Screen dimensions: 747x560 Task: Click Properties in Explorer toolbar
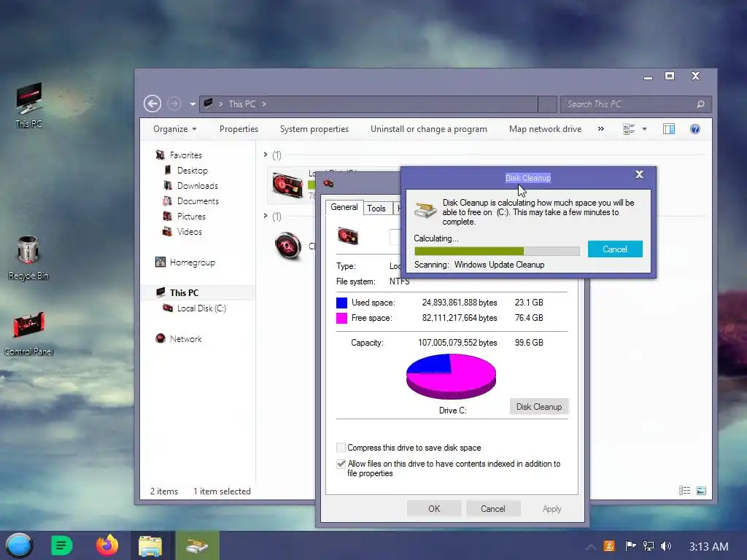click(x=239, y=129)
